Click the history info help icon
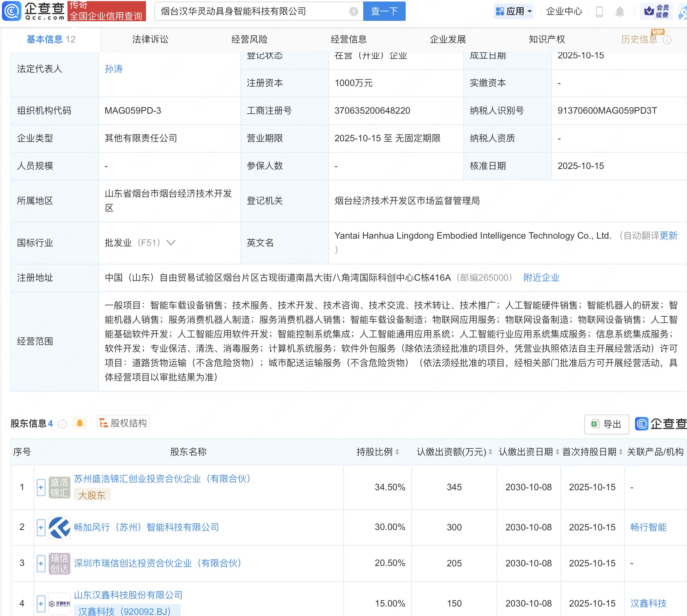Image resolution: width=687 pixels, height=616 pixels. point(667,40)
